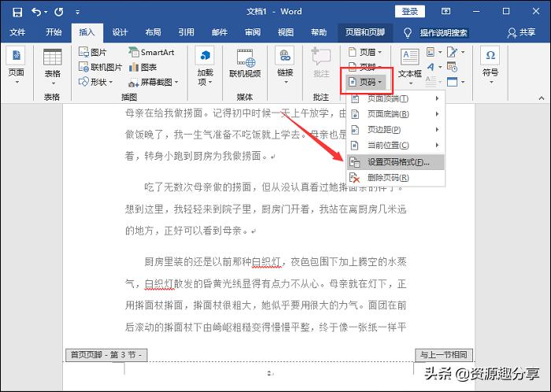This screenshot has height=392, width=551.
Task: Open the 邮件 tab
Action: tap(220, 32)
